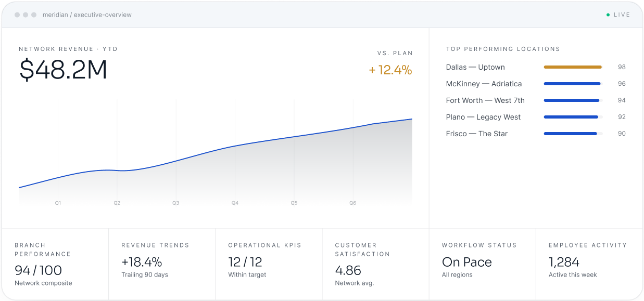Viewport: 644px width, 301px height.
Task: Select the 4.86 customer satisfaction value
Action: tap(348, 270)
